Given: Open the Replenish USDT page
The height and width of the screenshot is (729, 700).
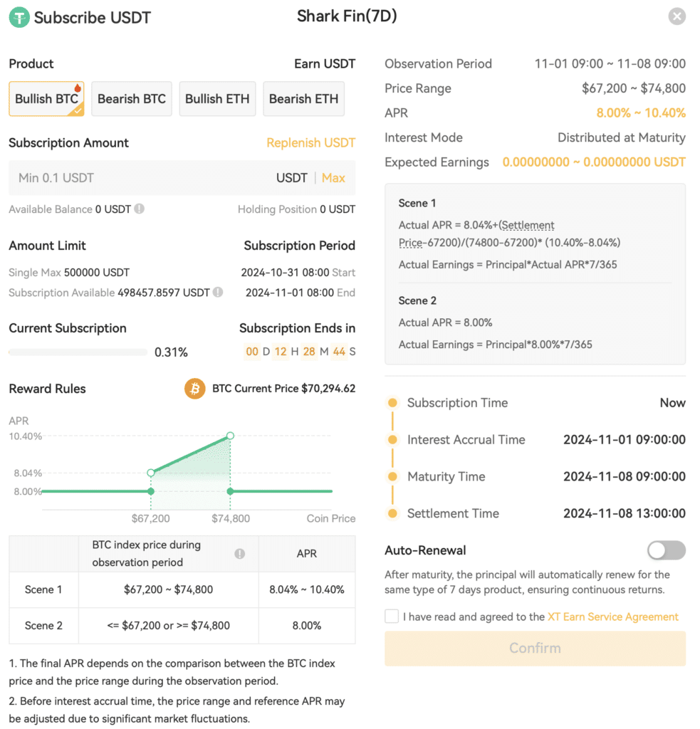Looking at the screenshot, I should [310, 142].
